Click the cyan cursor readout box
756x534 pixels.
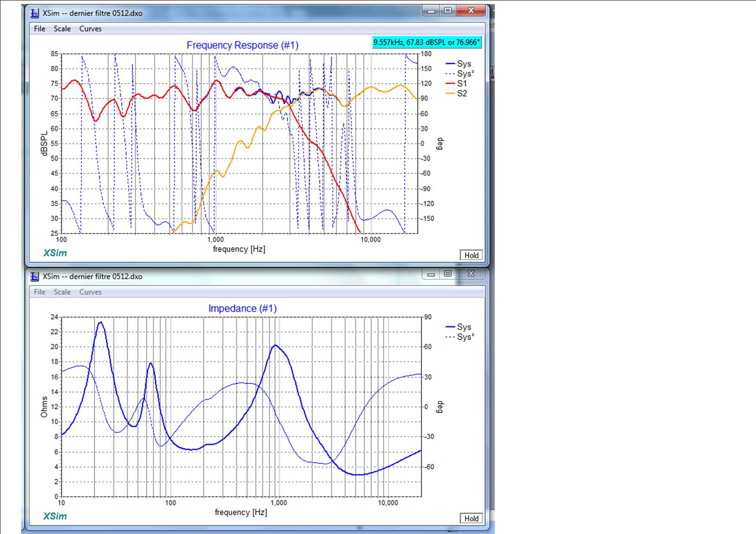tap(427, 42)
